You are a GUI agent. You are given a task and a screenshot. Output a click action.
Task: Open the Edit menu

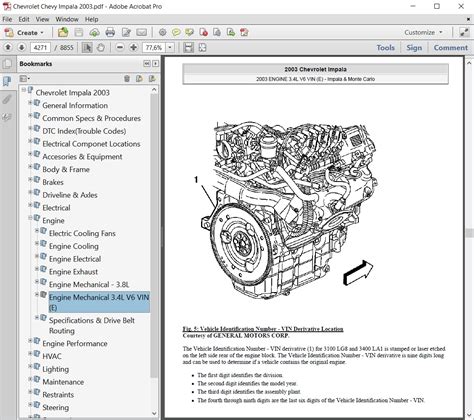tap(24, 19)
